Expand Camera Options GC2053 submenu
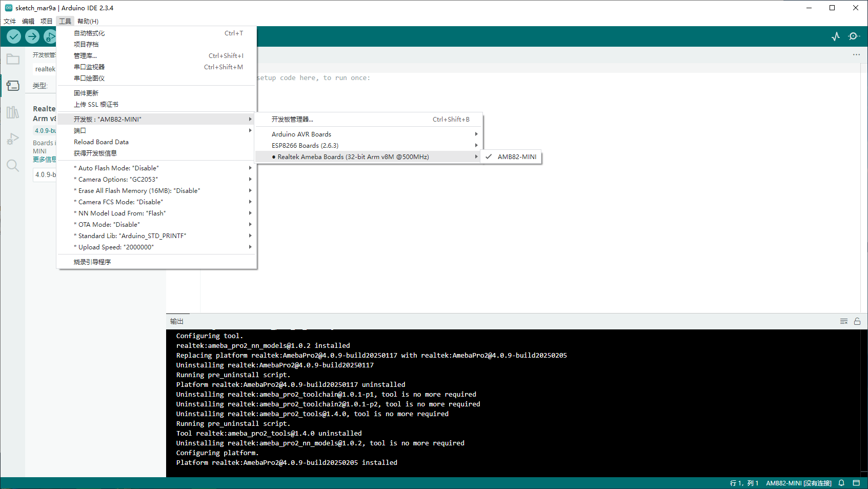The height and width of the screenshot is (489, 868). point(156,180)
